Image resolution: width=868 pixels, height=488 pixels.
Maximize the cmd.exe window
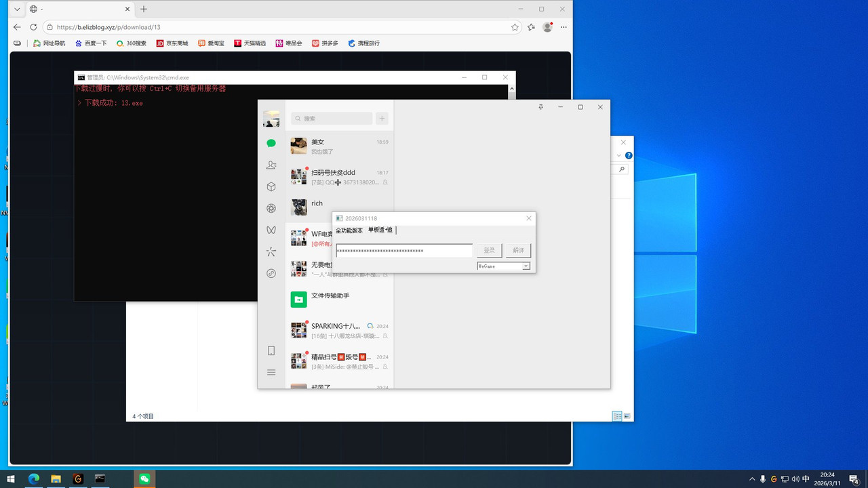pyautogui.click(x=484, y=77)
